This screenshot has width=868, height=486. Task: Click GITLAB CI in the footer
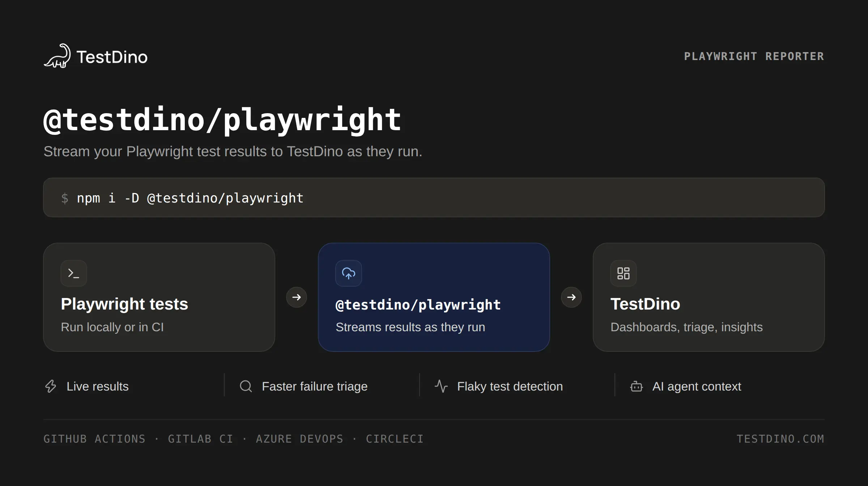(201, 439)
